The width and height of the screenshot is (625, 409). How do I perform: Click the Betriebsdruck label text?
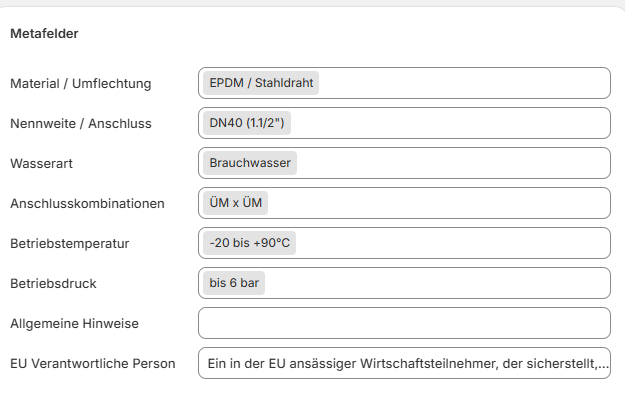pyautogui.click(x=53, y=283)
